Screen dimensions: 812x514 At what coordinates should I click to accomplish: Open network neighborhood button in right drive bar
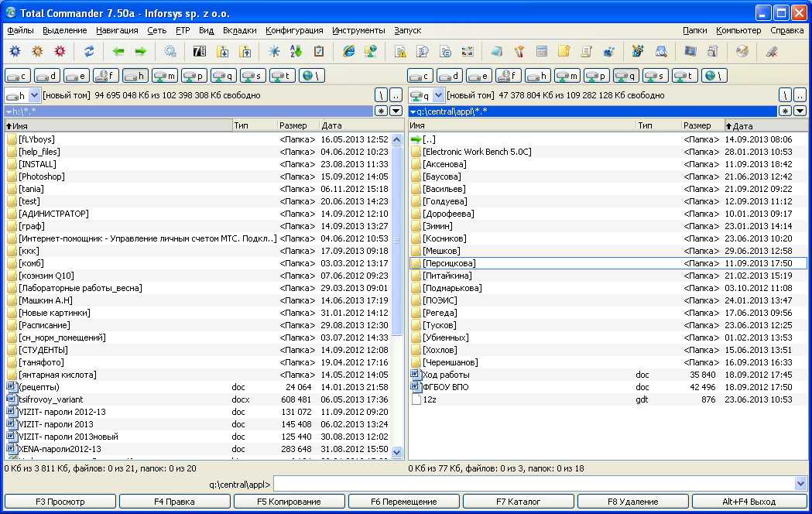[x=714, y=76]
